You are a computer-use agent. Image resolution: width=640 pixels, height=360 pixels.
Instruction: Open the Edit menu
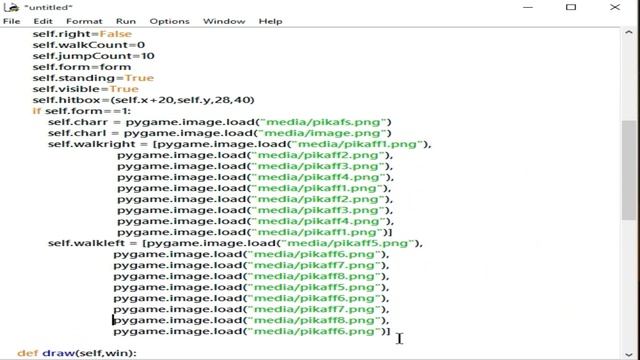[43, 21]
